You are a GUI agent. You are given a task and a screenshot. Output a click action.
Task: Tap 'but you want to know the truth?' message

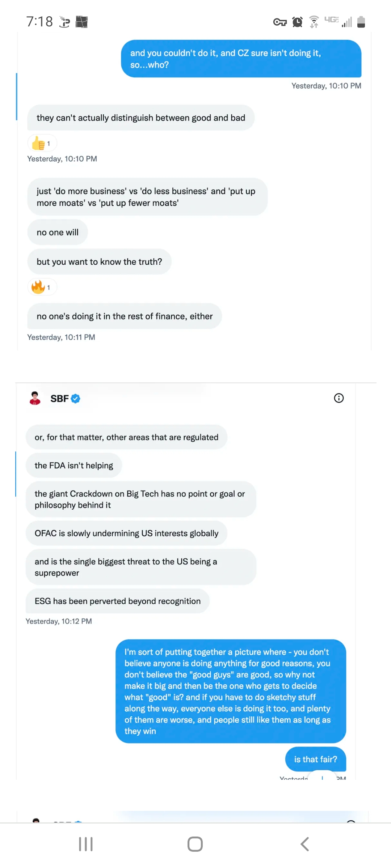tap(99, 261)
